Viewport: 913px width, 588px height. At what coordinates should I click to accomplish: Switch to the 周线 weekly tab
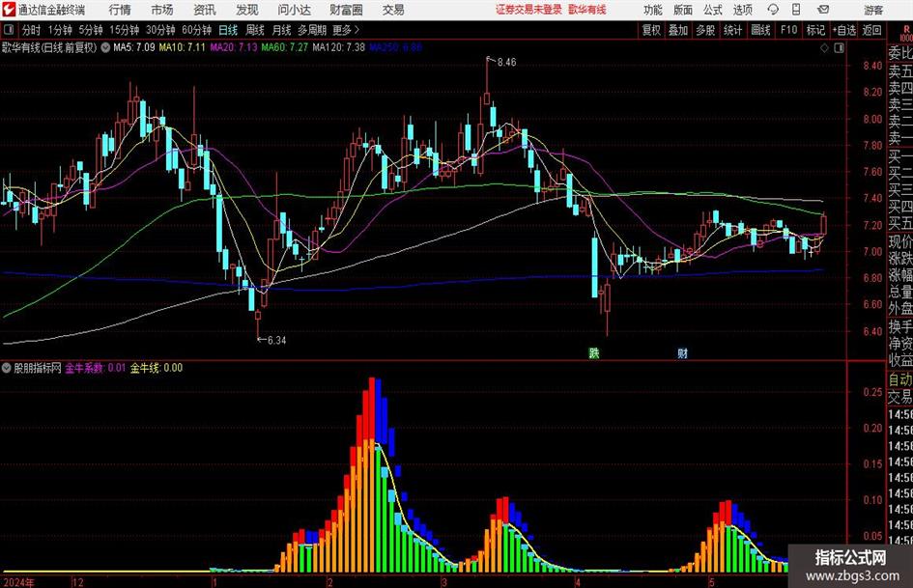pos(254,30)
